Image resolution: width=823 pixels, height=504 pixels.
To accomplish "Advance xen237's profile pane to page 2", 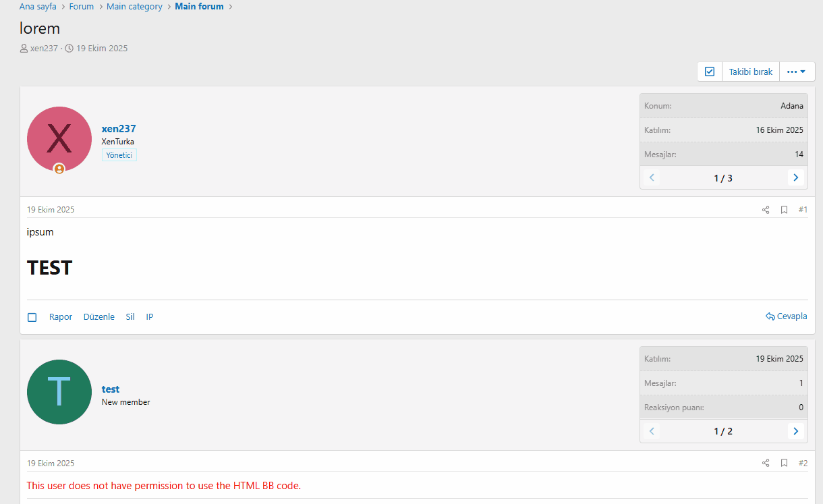I will (x=796, y=177).
